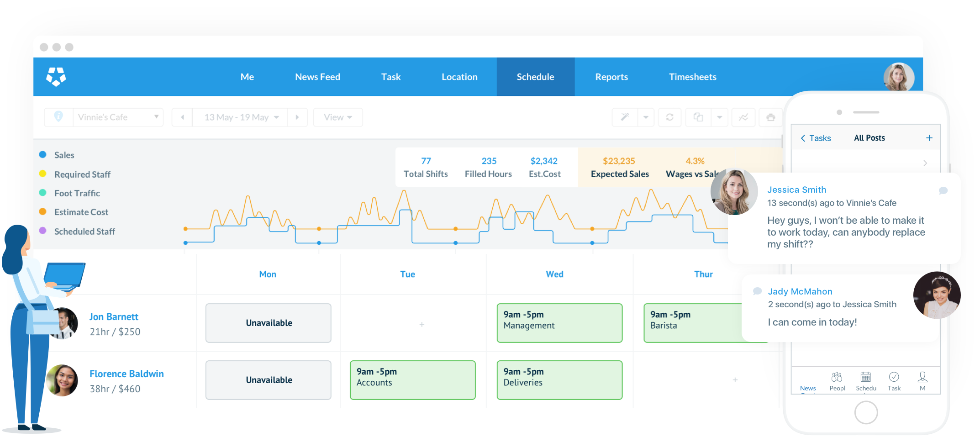Toggle the Sales legend dot
This screenshot has height=442, width=980.
[x=43, y=155]
